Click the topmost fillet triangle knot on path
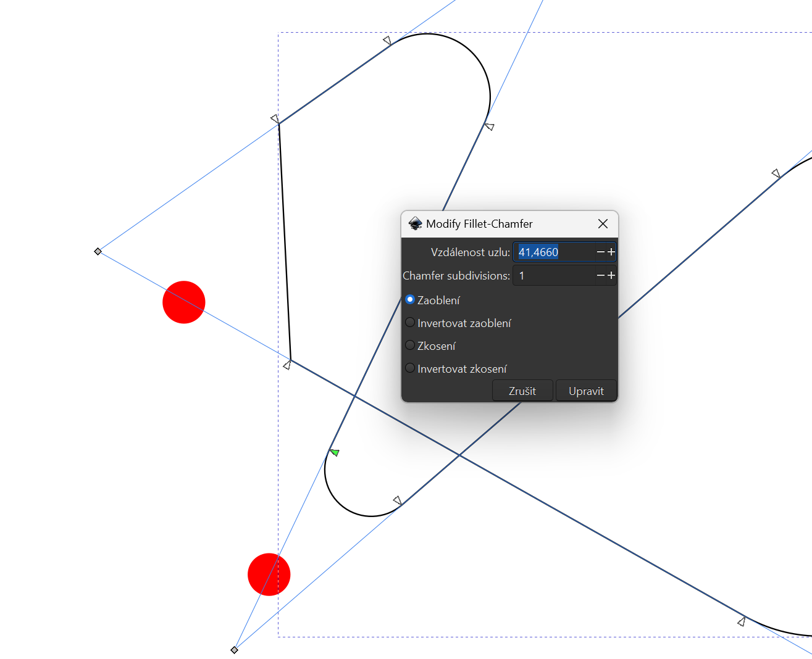The height and width of the screenshot is (659, 812). pos(387,41)
